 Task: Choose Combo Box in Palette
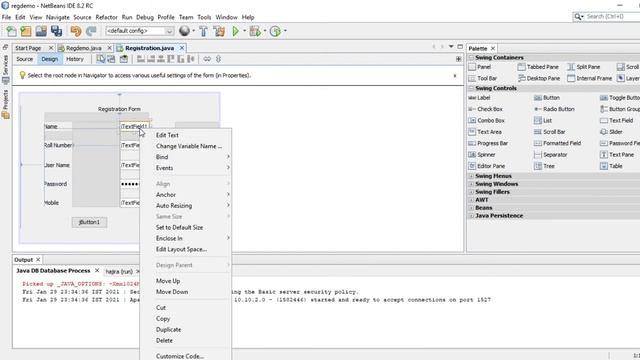point(487,121)
